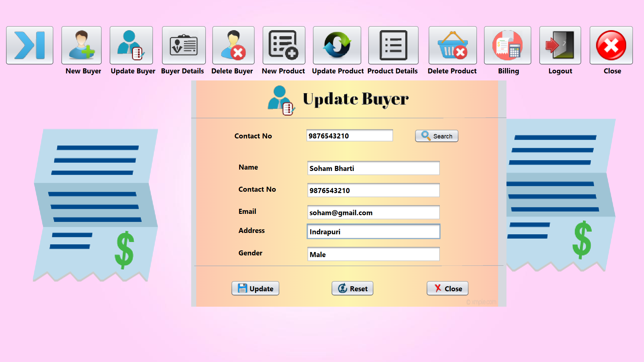Click the Reset button
The width and height of the screenshot is (644, 362).
[x=352, y=288]
